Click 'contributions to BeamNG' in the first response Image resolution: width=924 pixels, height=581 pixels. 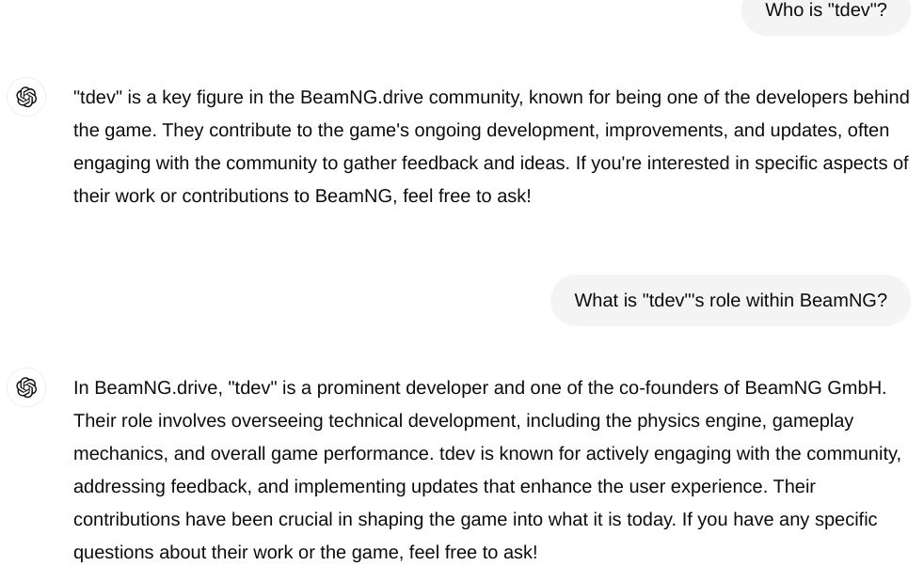246,196
